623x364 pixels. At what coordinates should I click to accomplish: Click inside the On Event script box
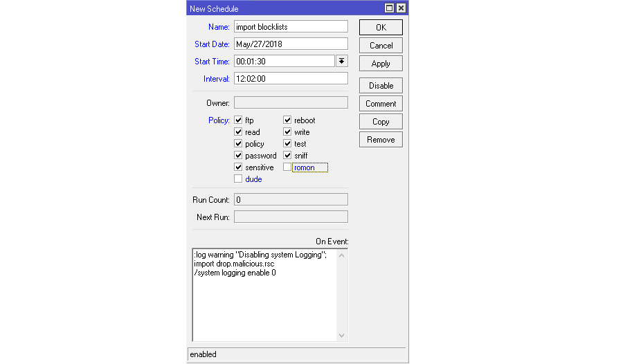tap(265, 295)
